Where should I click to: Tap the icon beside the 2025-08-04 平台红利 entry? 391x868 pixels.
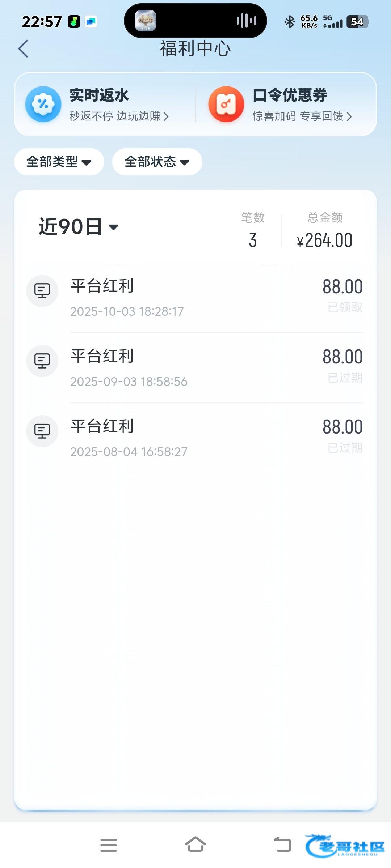pos(42,431)
